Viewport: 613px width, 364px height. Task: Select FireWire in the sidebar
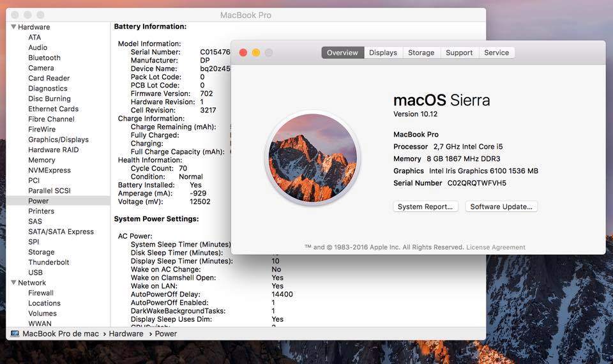42,129
